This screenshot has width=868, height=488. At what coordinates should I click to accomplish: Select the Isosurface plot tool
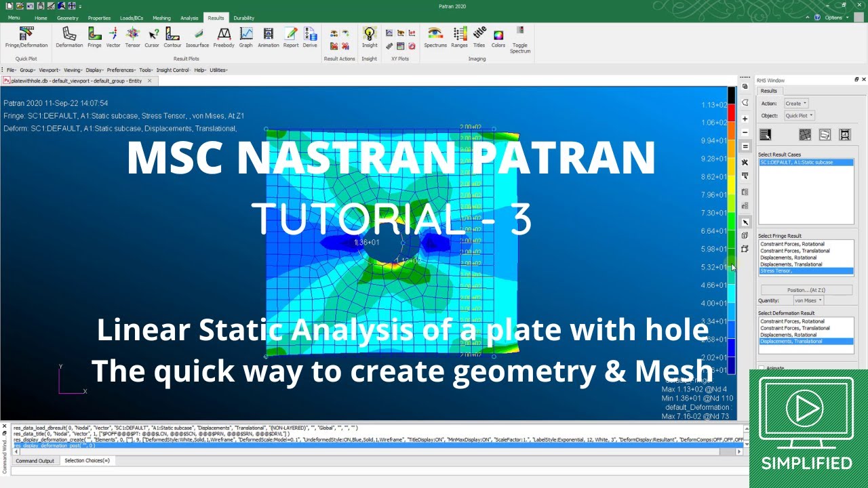197,38
